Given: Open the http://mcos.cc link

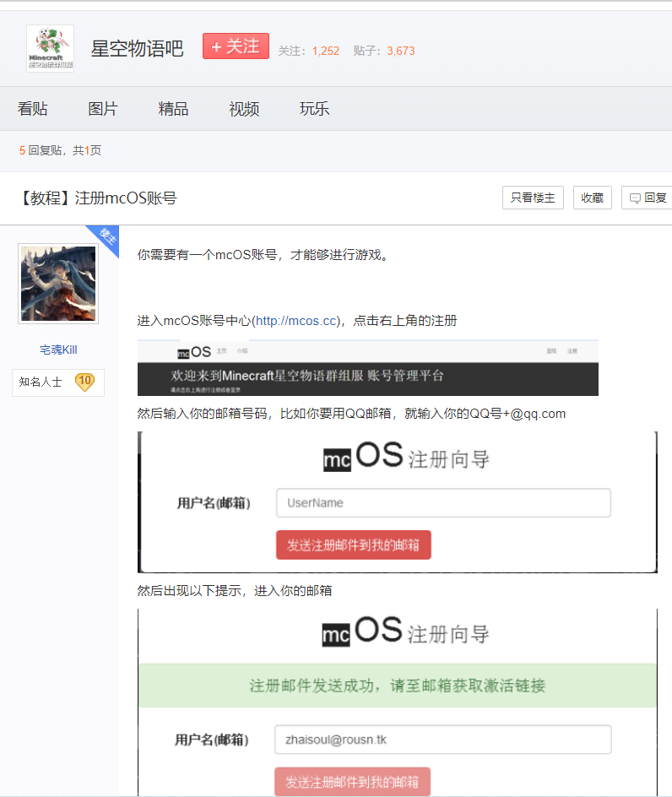Looking at the screenshot, I should 296,321.
